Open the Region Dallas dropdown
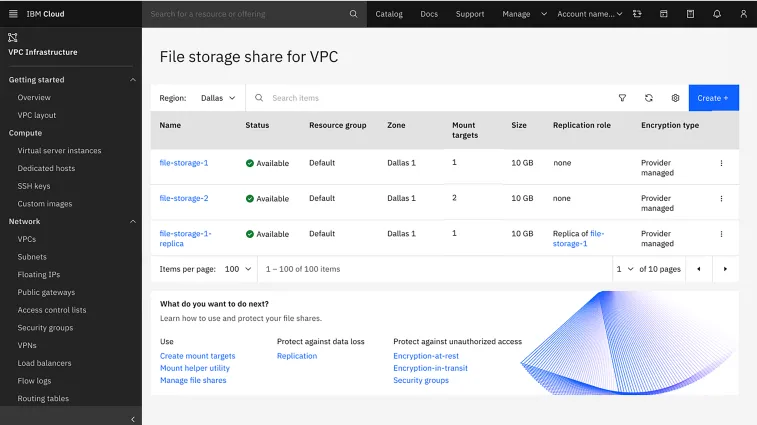Screen dimensions: 757x425 click(218, 98)
